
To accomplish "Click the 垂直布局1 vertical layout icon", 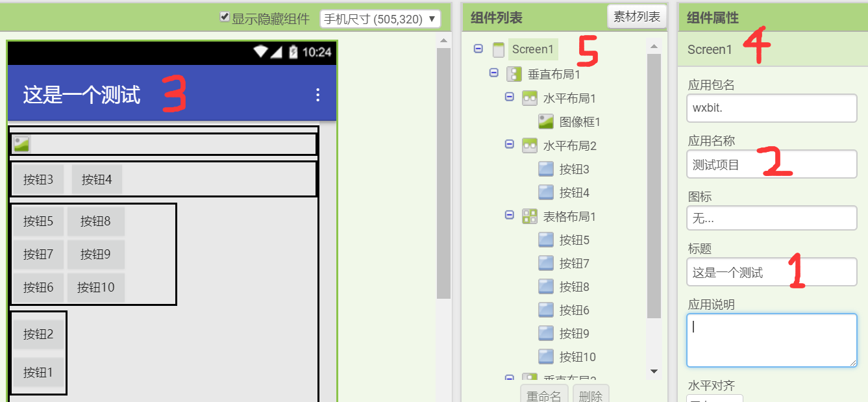I will click(x=514, y=73).
